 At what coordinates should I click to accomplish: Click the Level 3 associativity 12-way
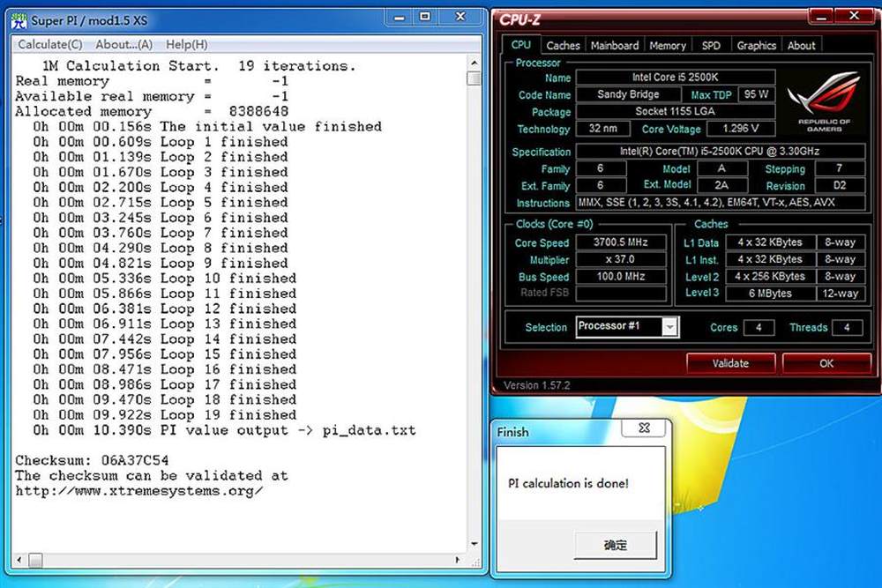(x=841, y=294)
